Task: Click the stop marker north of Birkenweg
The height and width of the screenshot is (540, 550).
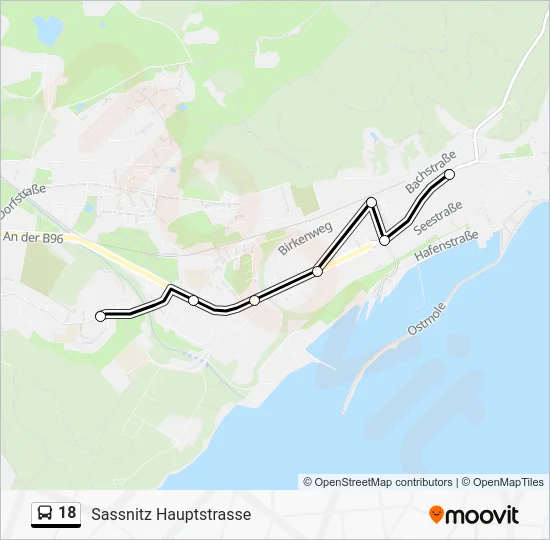Action: pos(371,202)
